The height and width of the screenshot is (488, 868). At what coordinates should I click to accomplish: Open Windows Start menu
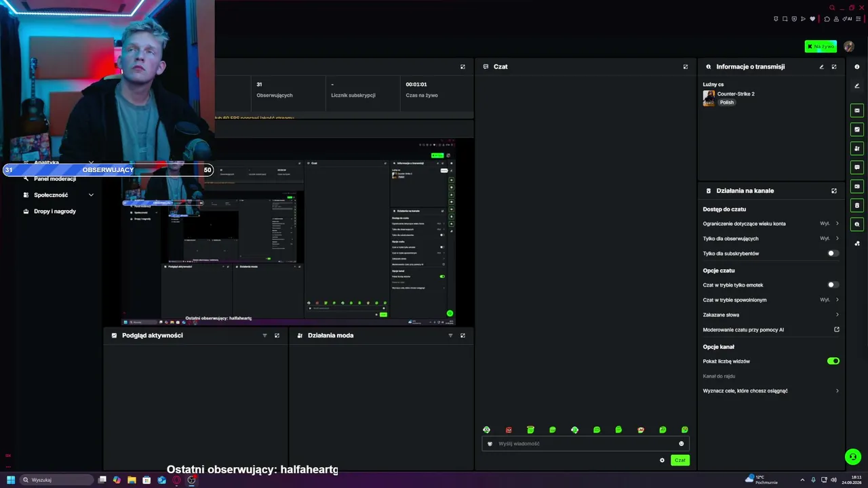(x=11, y=480)
